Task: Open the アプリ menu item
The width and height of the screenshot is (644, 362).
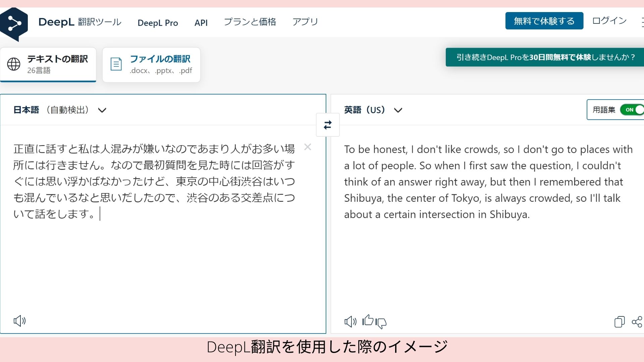Action: [x=305, y=22]
